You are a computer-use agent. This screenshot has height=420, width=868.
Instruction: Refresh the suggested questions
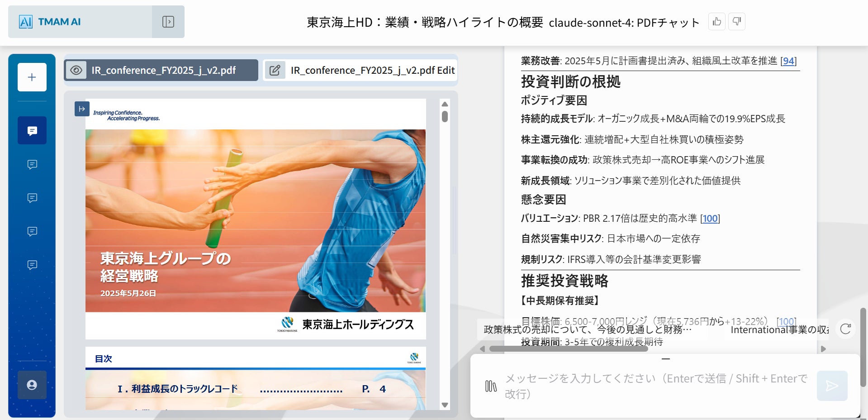(845, 329)
